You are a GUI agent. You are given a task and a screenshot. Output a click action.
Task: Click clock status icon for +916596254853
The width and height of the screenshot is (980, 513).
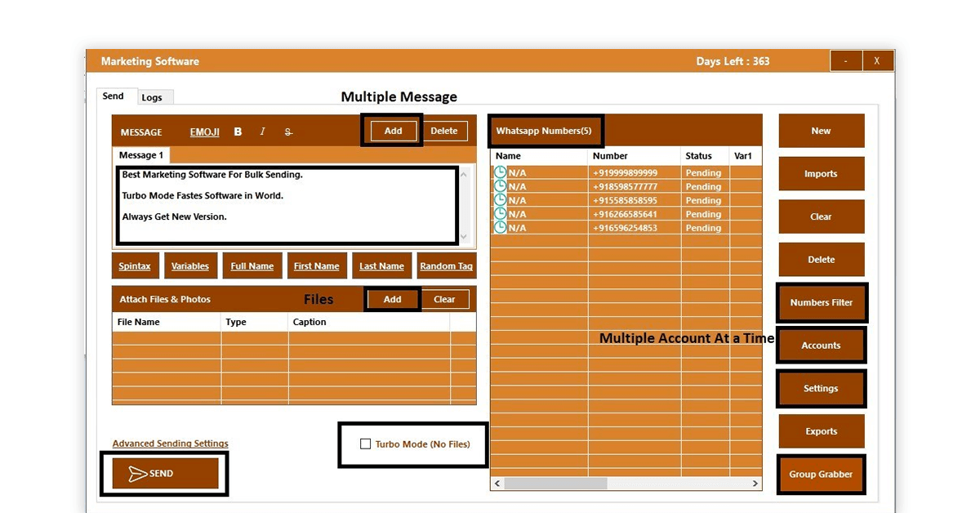[500, 228]
